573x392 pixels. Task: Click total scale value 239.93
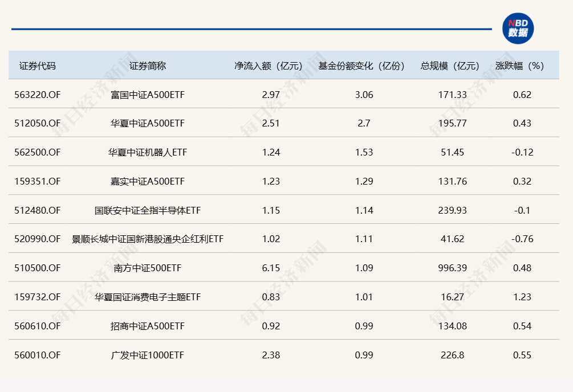pyautogui.click(x=452, y=210)
